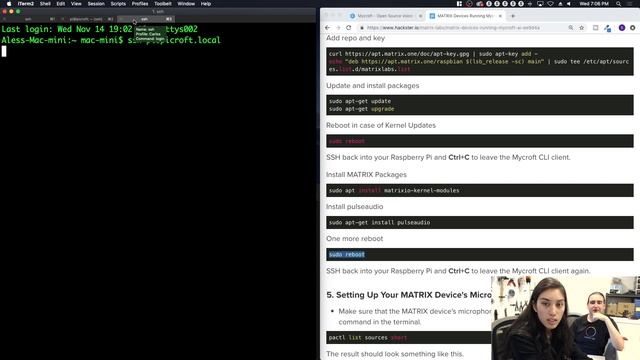Open the Session menu
This screenshot has height=360, width=640.
click(96, 4)
